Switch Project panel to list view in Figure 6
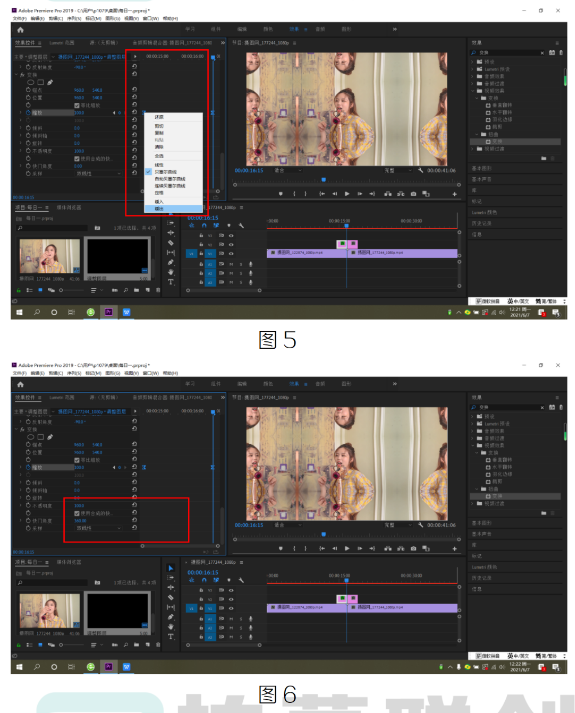Image resolution: width=575 pixels, height=713 pixels. pyautogui.click(x=30, y=645)
